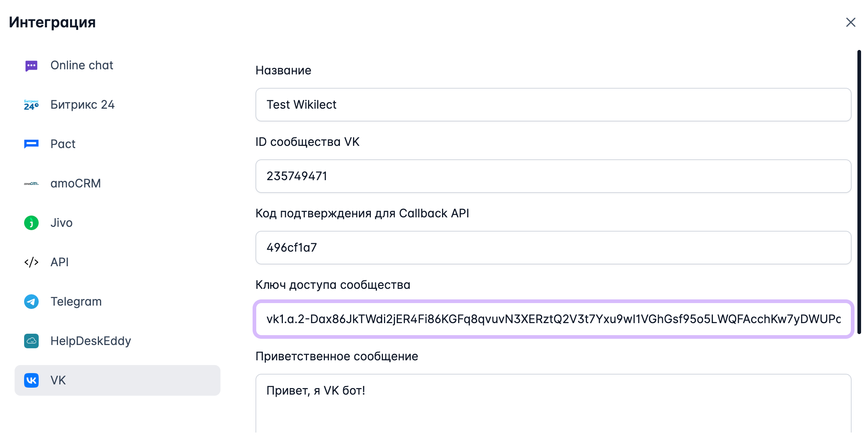This screenshot has width=868, height=442.
Task: Close the Интеграция dialog
Action: [851, 22]
